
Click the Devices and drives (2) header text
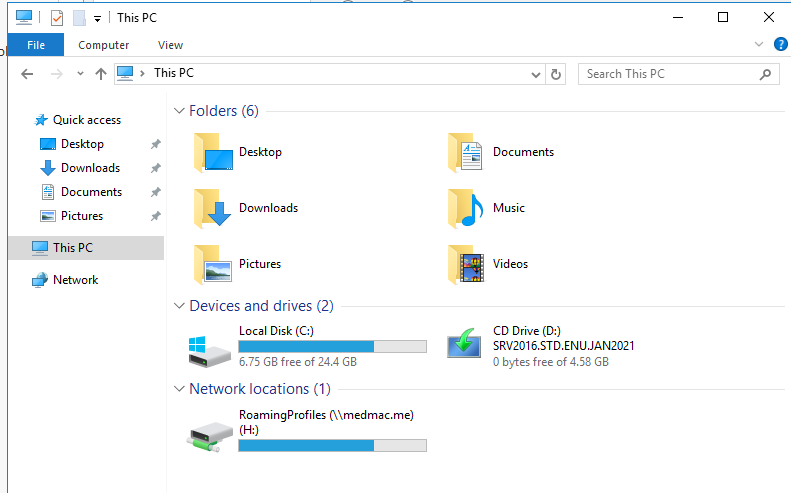[x=261, y=306]
